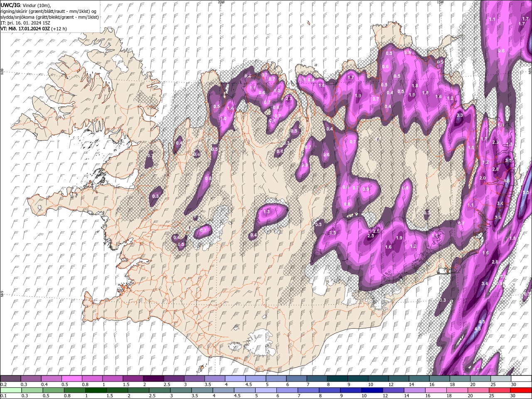This screenshot has width=532, height=399.
Task: Click the 'UWC/IG' title heading
Action: [10, 5]
